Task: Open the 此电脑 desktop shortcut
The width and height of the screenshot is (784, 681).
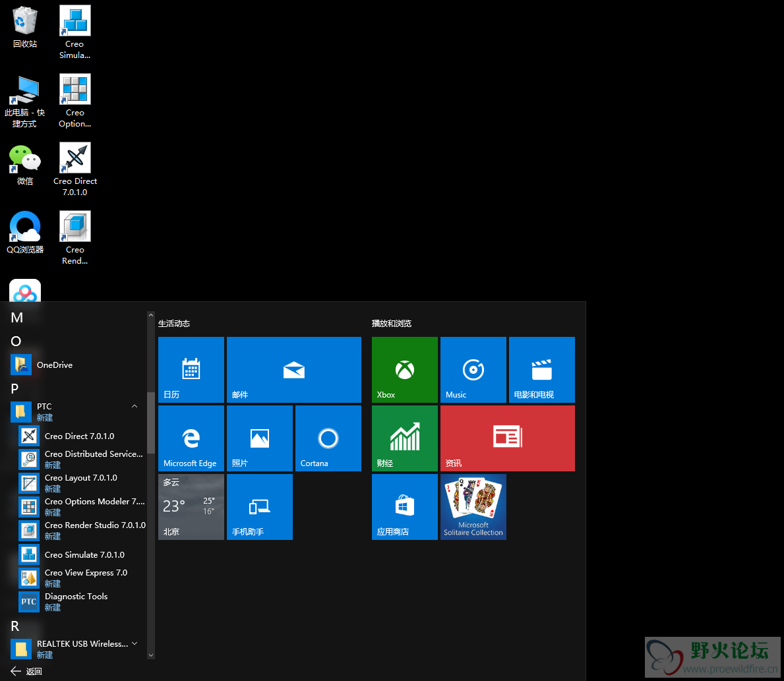Action: [x=24, y=102]
